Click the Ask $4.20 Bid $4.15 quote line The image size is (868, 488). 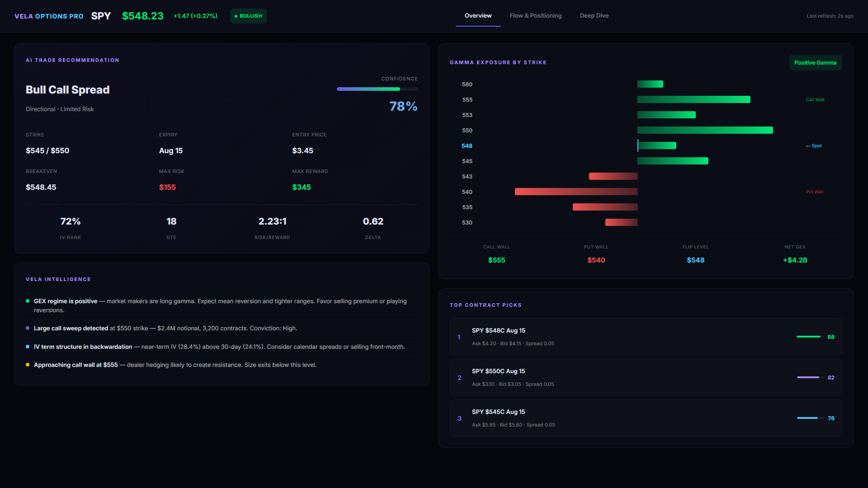tap(513, 343)
